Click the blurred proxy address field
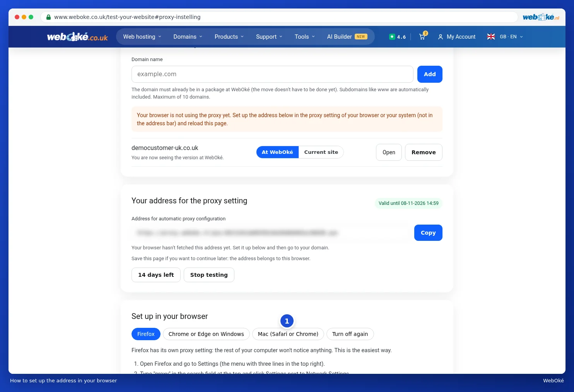The height and width of the screenshot is (392, 574). pos(271,233)
